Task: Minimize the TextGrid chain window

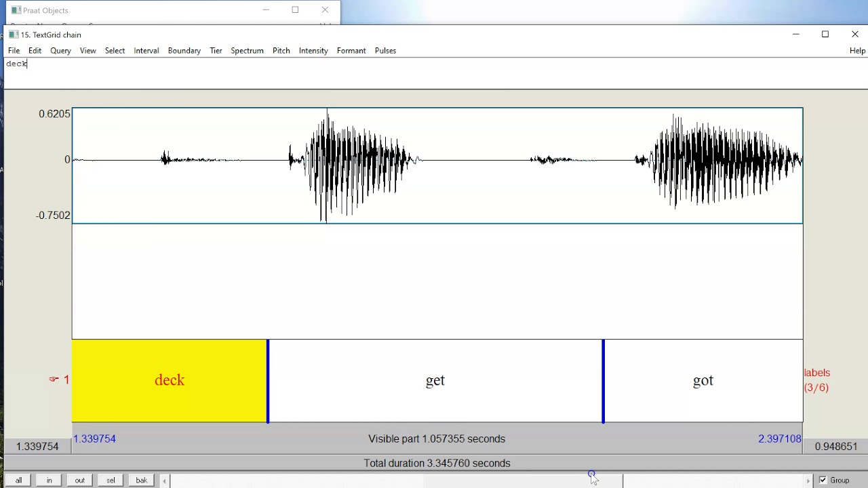Action: 796,35
